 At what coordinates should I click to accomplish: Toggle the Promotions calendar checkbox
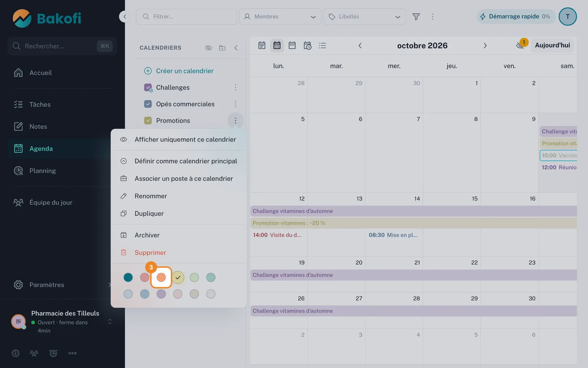(148, 121)
